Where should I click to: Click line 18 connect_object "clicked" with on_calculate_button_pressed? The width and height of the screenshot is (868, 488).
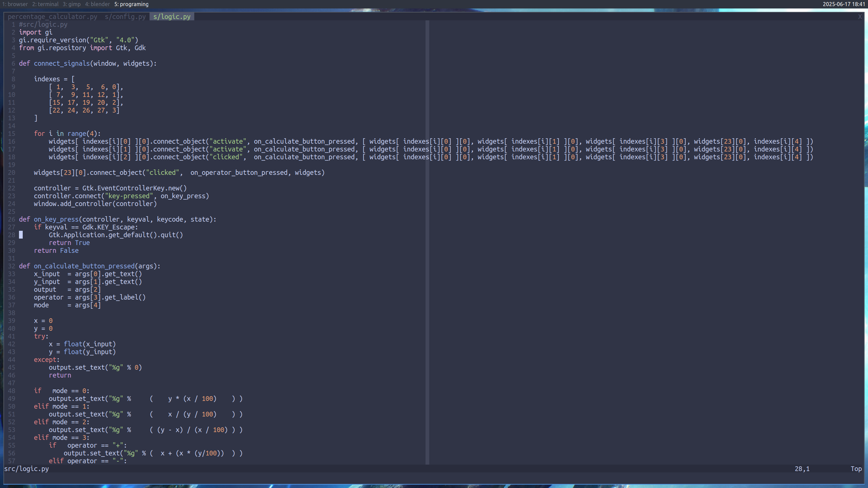[431, 157]
